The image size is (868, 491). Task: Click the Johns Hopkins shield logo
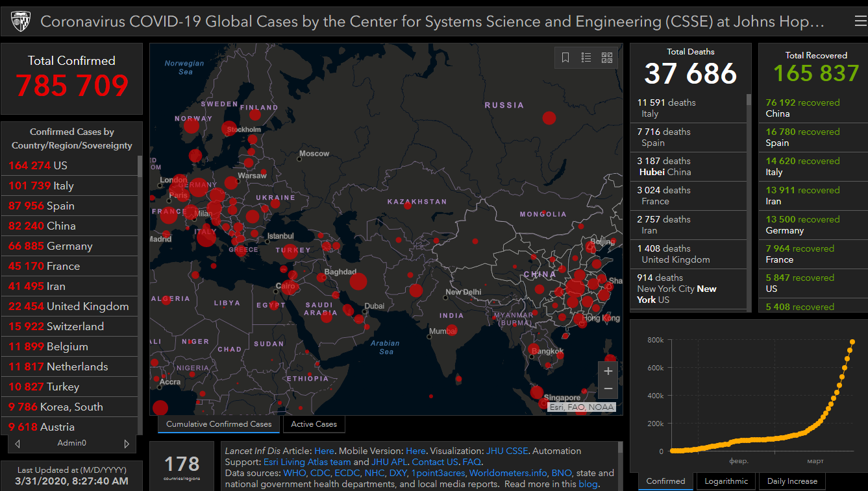[x=21, y=22]
